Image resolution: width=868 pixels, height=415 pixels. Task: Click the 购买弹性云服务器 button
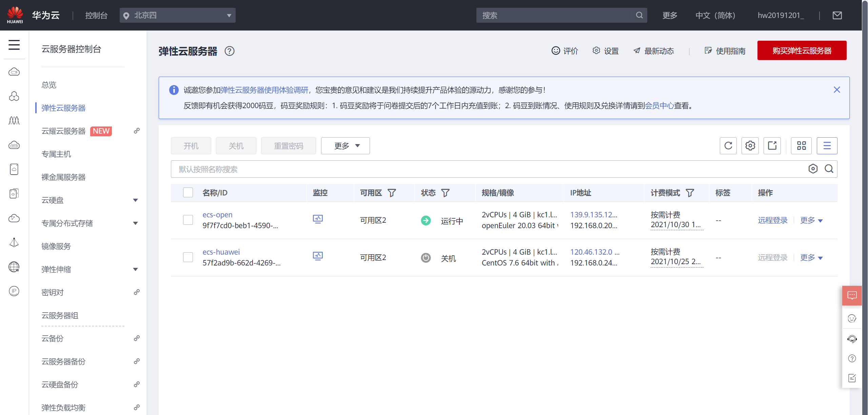[x=802, y=51]
